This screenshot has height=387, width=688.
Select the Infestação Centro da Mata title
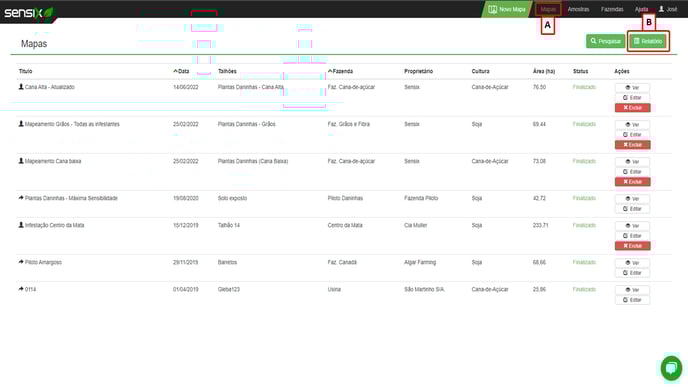pyautogui.click(x=54, y=225)
